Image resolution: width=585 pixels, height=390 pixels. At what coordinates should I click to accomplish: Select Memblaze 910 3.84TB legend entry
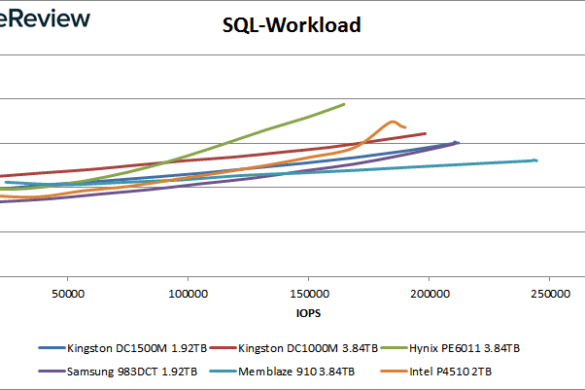tap(282, 372)
